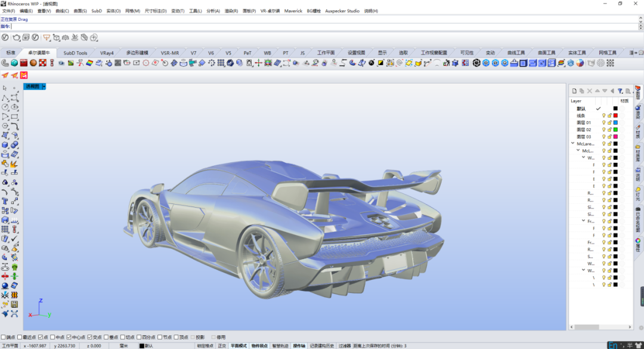The image size is (644, 349).
Task: Uncheck 中心点 osnap checkbox
Action: (69, 337)
